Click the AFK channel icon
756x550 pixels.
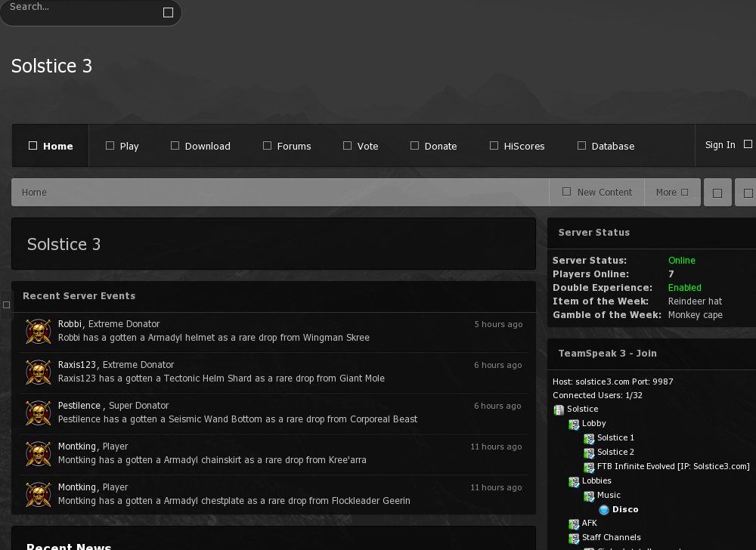click(x=574, y=524)
